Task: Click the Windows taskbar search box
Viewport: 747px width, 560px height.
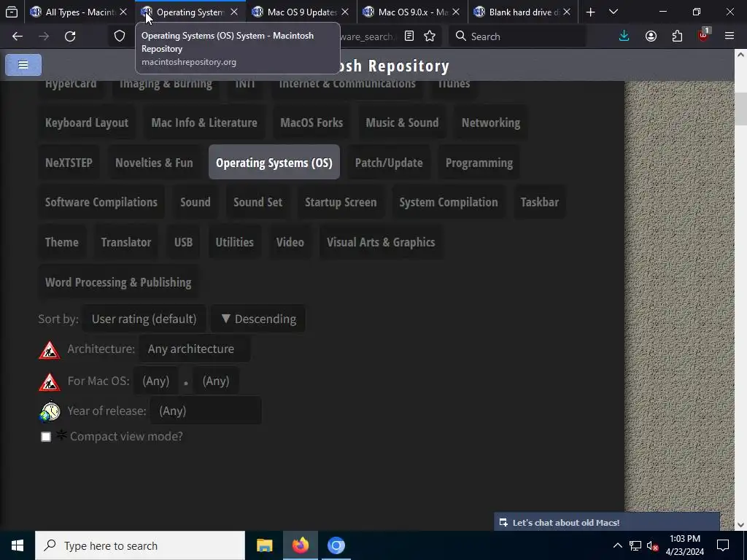Action: (140, 545)
